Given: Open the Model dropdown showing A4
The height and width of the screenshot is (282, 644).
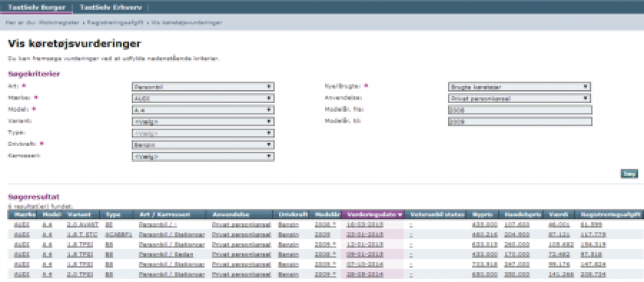Looking at the screenshot, I should click(x=203, y=110).
